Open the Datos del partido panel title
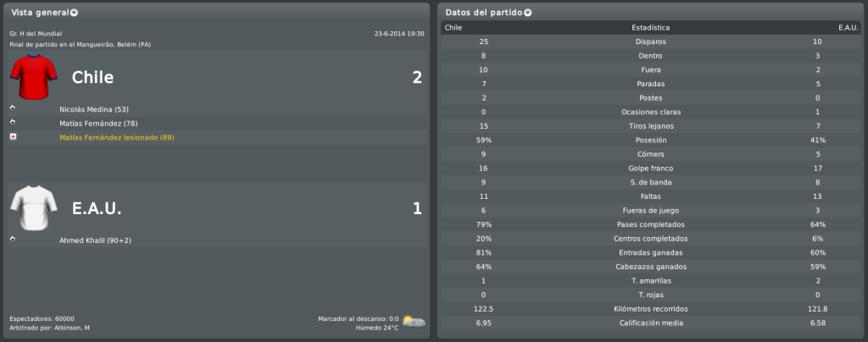868x342 pixels. pyautogui.click(x=484, y=12)
